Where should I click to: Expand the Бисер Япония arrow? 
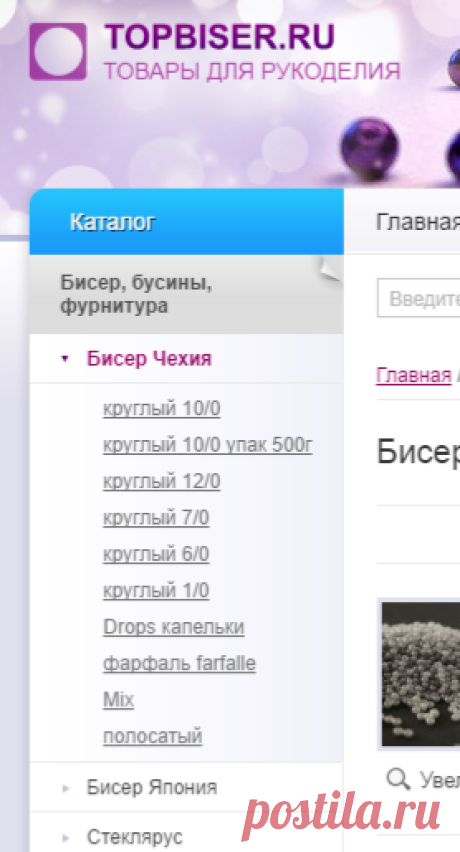pyautogui.click(x=66, y=787)
